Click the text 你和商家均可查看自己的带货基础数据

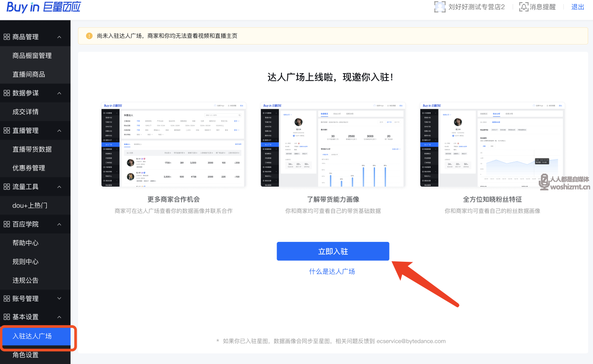333,211
